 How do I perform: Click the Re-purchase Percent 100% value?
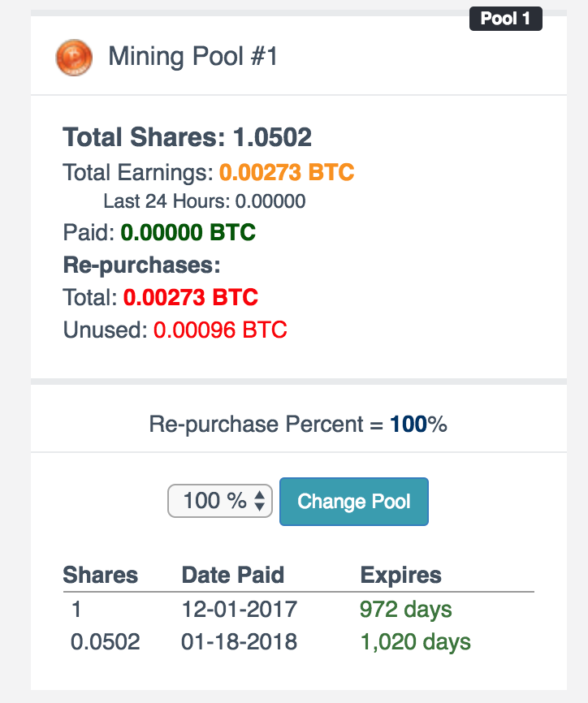[x=418, y=424]
